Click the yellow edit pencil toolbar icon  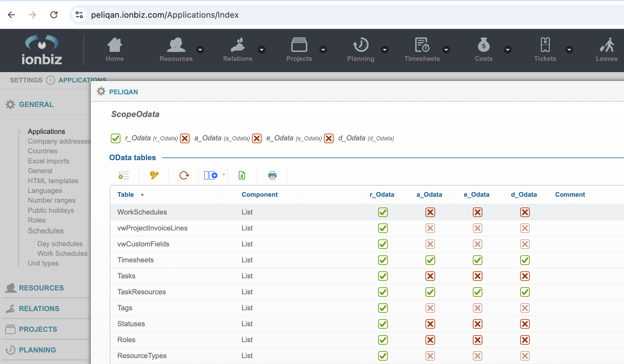click(x=154, y=175)
